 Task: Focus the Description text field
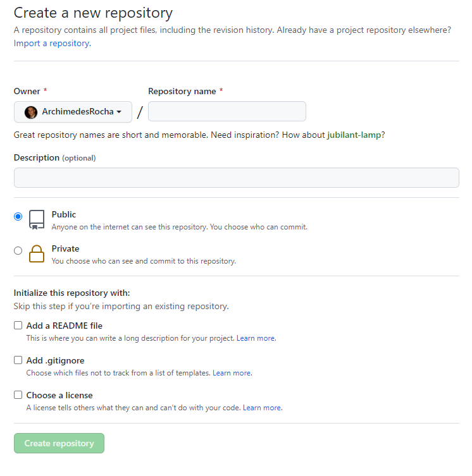coord(236,178)
